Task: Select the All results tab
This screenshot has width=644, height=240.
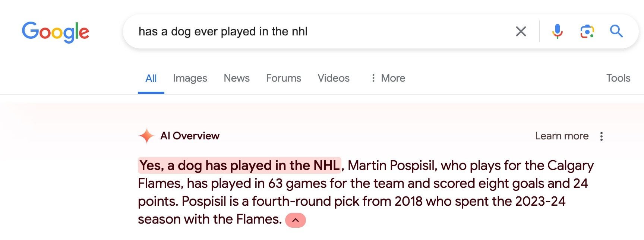Action: (151, 78)
